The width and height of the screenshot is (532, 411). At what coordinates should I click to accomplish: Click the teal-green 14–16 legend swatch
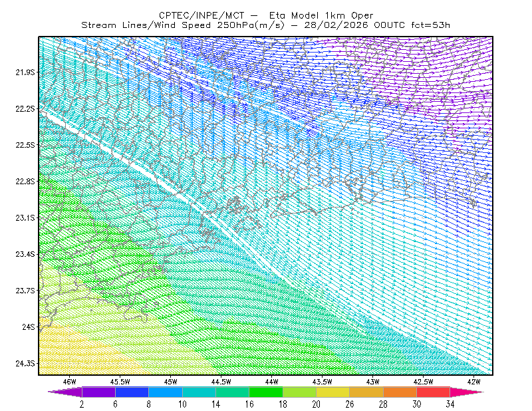(232, 392)
